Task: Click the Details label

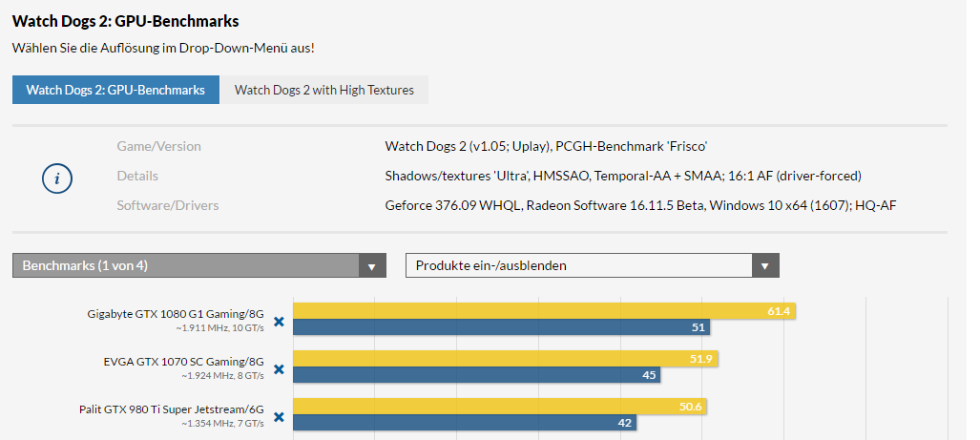Action: point(137,177)
